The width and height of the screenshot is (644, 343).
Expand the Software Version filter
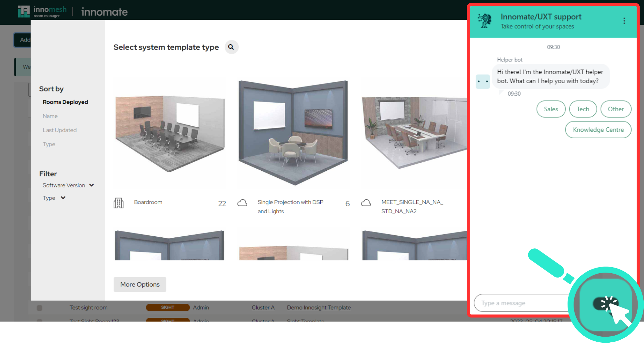point(68,185)
